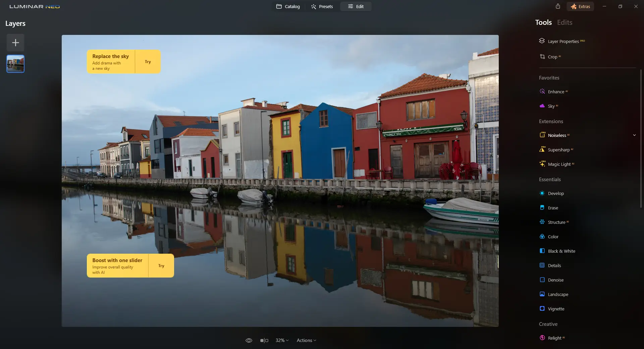
Task: Open the Structure AI tool
Action: point(557,222)
